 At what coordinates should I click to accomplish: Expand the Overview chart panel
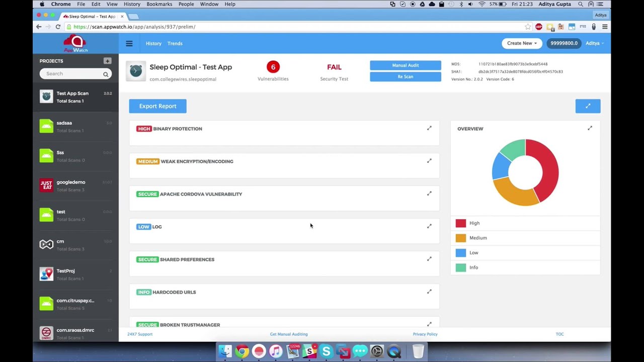tap(590, 128)
